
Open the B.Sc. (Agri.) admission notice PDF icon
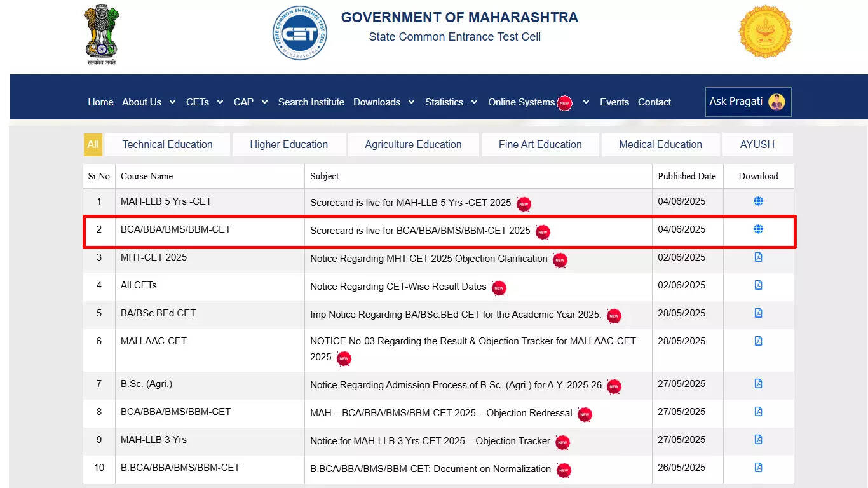[758, 383]
